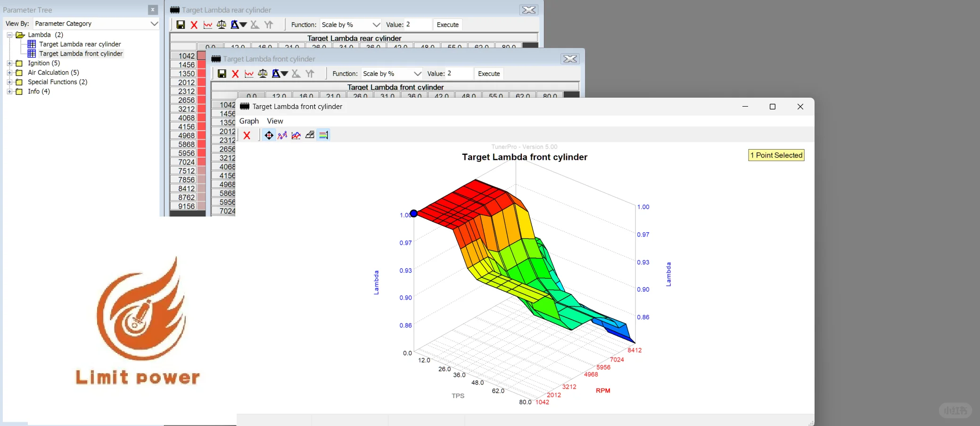Image resolution: width=980 pixels, height=426 pixels.
Task: Open the graph view icon in front cylinder table toolbar
Action: [249, 74]
